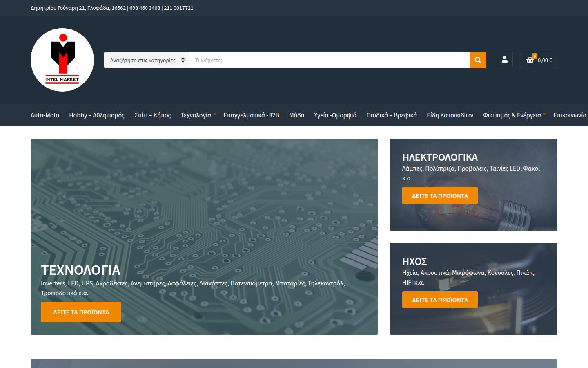Viewport: 588px width, 368px height.
Task: Click ΔΕΙΤΕ ΤΑ ΠΡΟΪΟΝΤΑ under ΤΕΧΝΟΛΟΓΙΑ
Action: click(81, 312)
